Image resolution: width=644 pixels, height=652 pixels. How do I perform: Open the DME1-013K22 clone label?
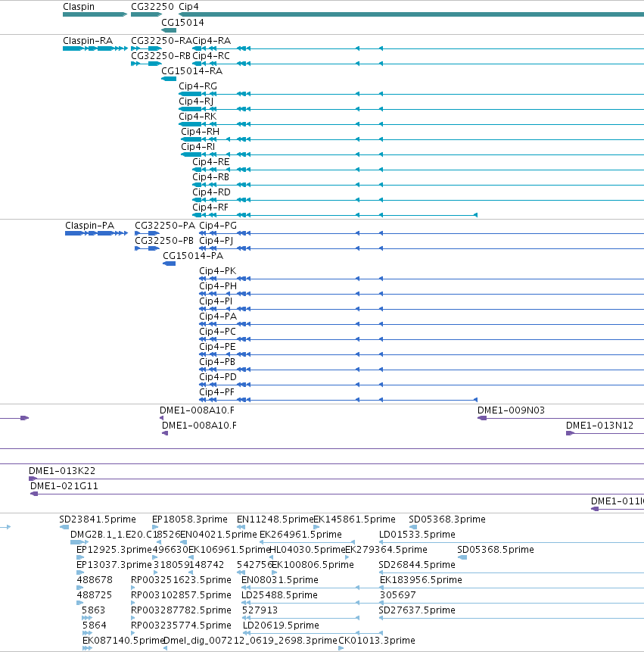point(62,471)
